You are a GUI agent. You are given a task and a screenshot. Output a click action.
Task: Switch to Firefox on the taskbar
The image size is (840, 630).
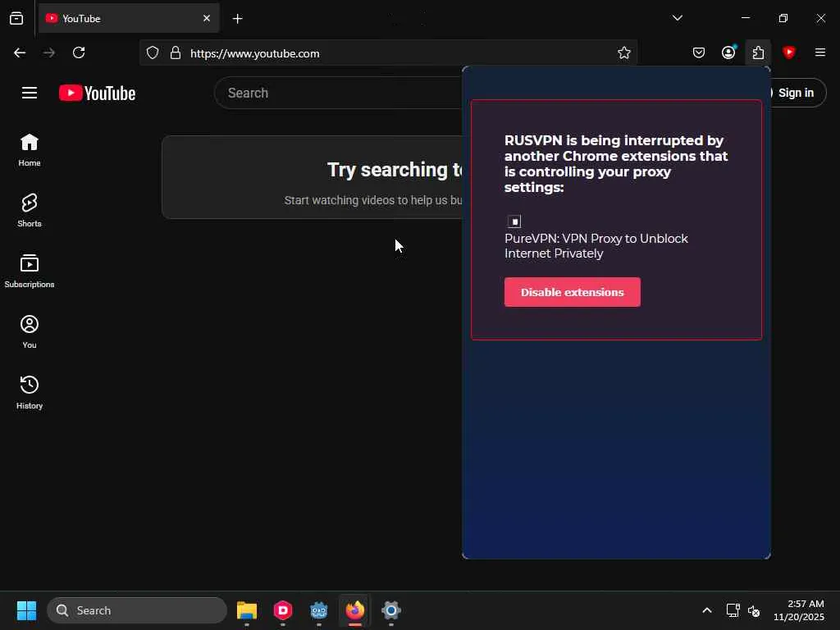pos(354,610)
